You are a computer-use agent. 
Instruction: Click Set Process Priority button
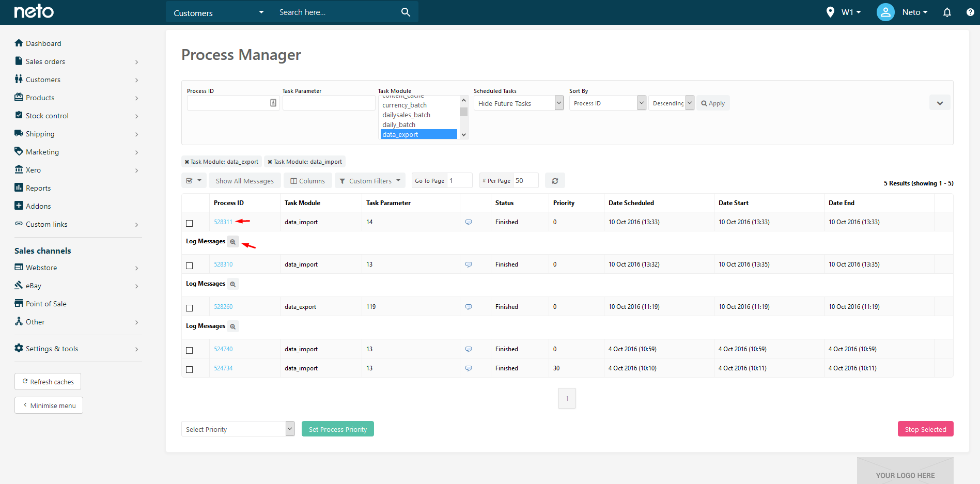pyautogui.click(x=338, y=429)
